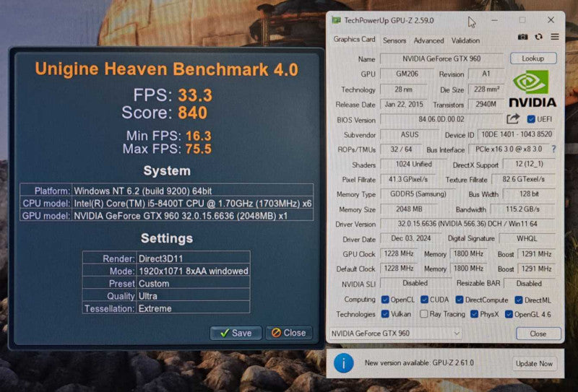The height and width of the screenshot is (392, 578).
Task: Toggle the PhysX checkbox
Action: tap(475, 314)
